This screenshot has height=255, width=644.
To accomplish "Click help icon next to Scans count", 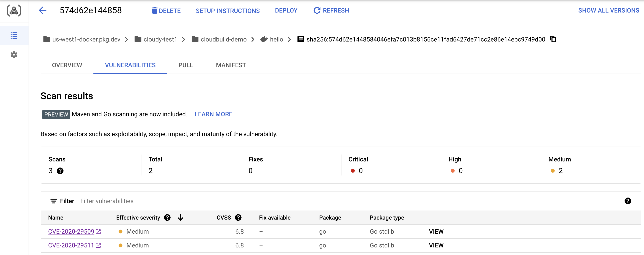I will click(60, 171).
